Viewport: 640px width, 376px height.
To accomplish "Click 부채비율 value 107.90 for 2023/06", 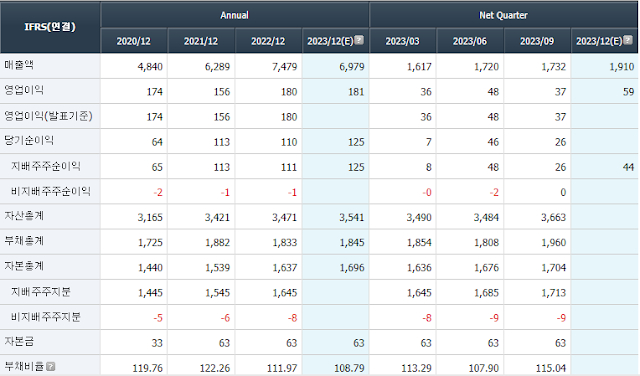I will click(x=484, y=368).
